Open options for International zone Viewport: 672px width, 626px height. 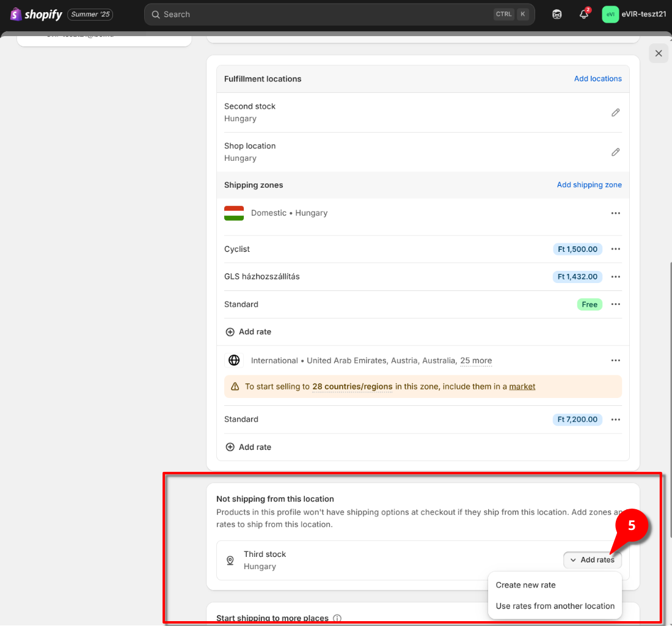pos(615,361)
